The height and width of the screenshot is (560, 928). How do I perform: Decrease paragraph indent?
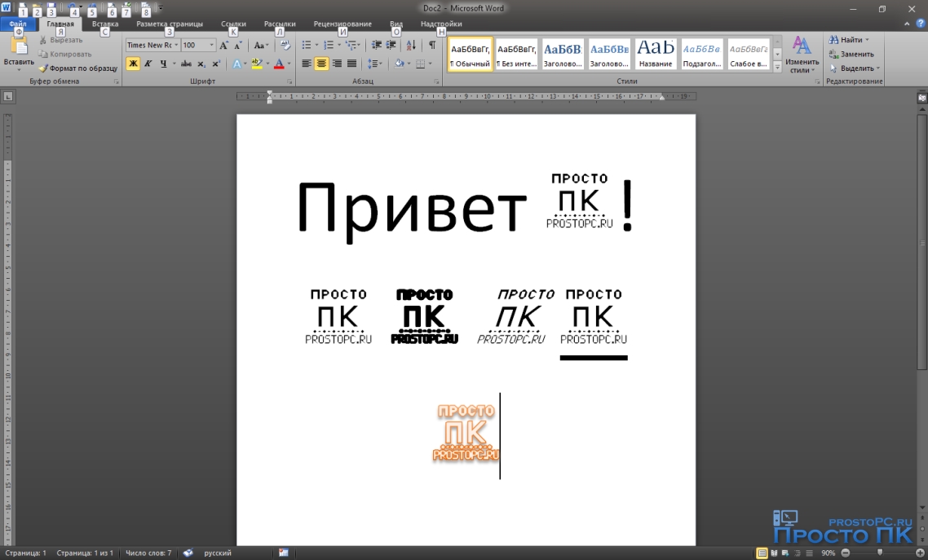(377, 45)
